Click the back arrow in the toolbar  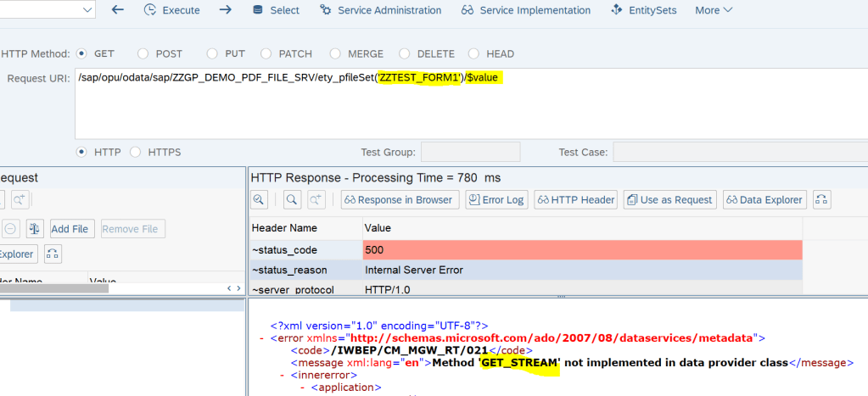pyautogui.click(x=118, y=10)
